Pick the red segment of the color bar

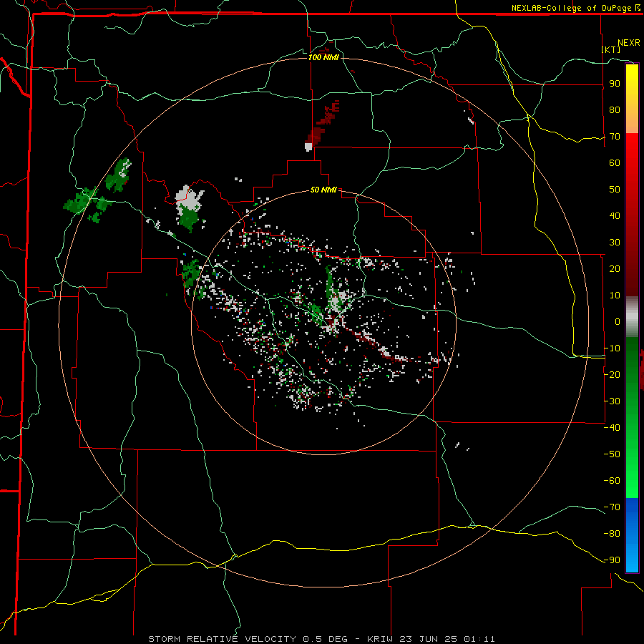(x=632, y=213)
